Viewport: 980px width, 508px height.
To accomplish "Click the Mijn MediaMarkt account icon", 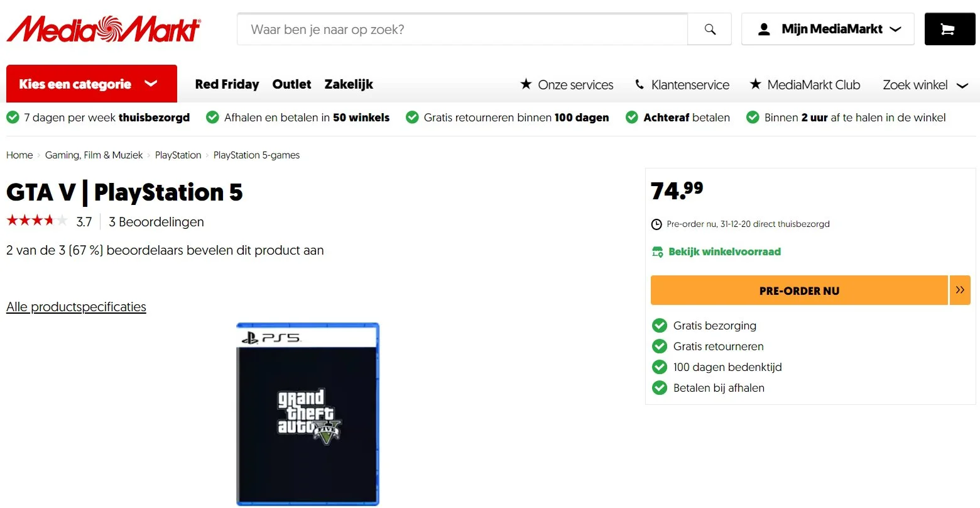I will coord(764,28).
